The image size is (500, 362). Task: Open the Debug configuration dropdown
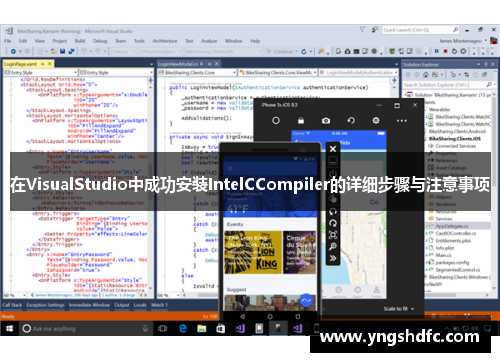point(124,52)
